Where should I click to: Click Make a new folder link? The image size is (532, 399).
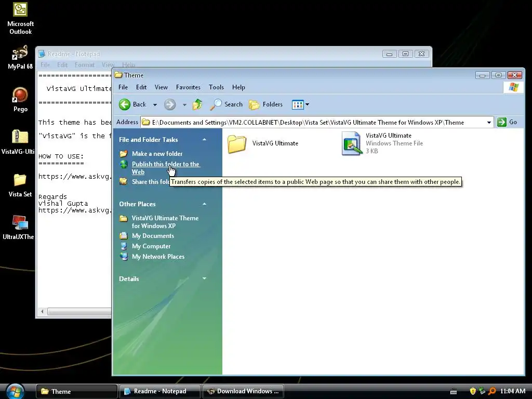(157, 154)
